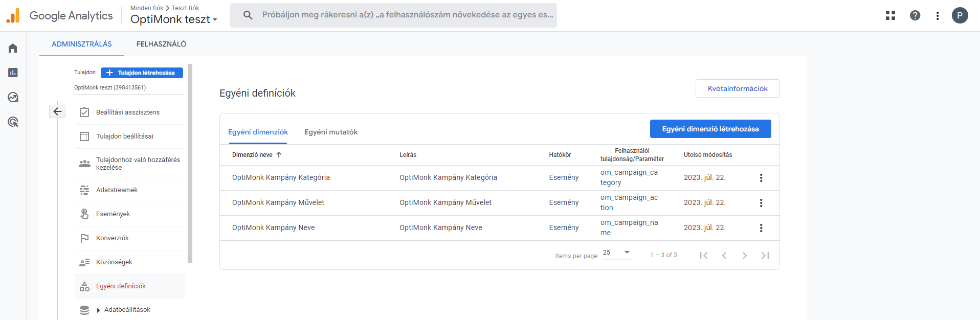Click the OptiMonk Kampány Kategória dimension name
Image resolution: width=980 pixels, height=320 pixels.
click(281, 177)
